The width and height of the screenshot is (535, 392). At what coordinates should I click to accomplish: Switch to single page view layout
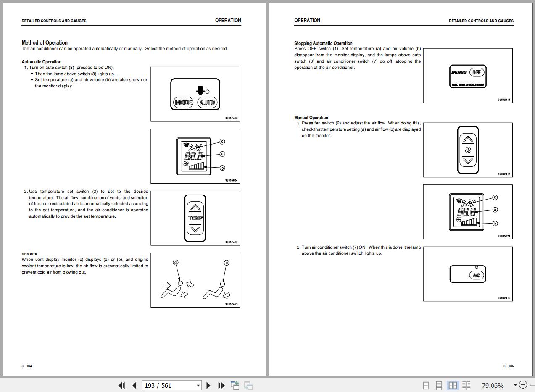point(426,385)
